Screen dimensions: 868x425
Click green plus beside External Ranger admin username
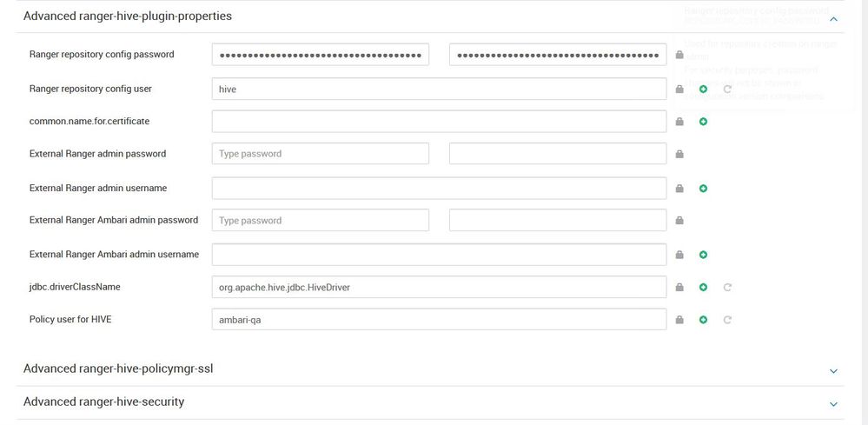pyautogui.click(x=703, y=188)
